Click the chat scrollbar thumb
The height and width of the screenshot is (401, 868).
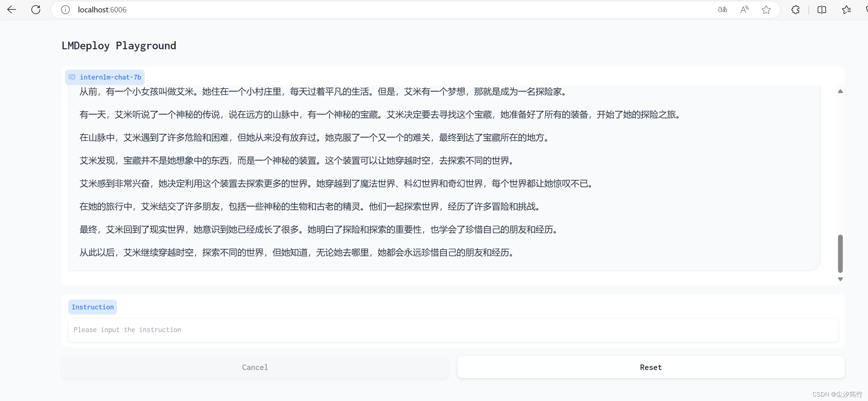point(840,254)
